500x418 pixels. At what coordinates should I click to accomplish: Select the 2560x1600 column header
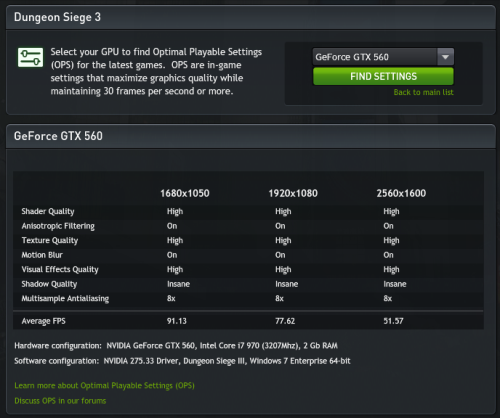tap(401, 193)
